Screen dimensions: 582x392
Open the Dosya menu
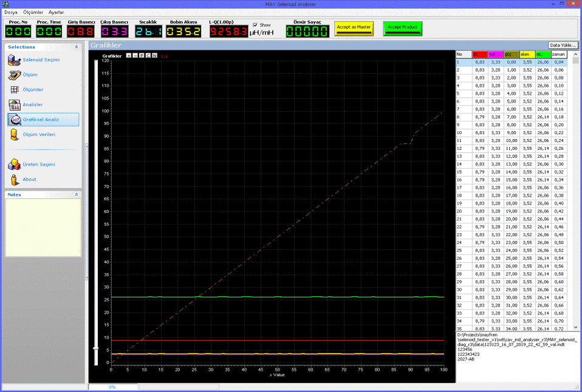[11, 12]
